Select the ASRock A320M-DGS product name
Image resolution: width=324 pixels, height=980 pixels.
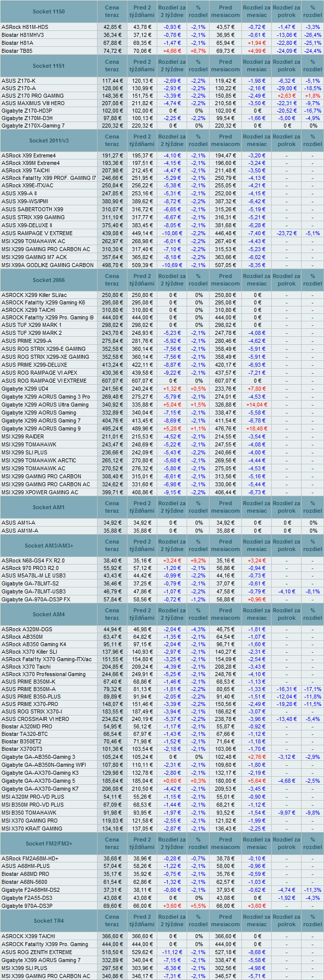click(27, 629)
